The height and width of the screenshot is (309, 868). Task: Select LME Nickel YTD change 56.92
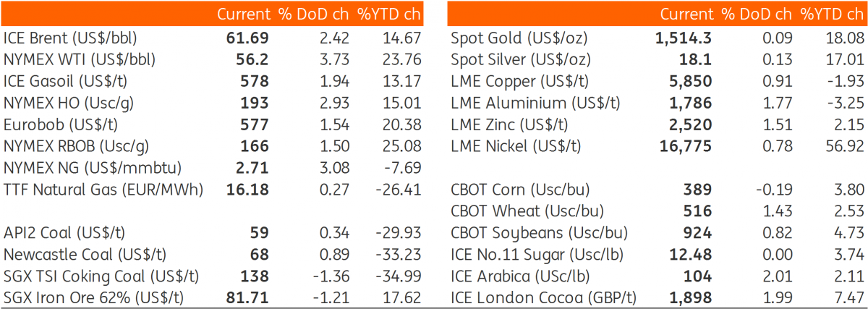point(844,146)
